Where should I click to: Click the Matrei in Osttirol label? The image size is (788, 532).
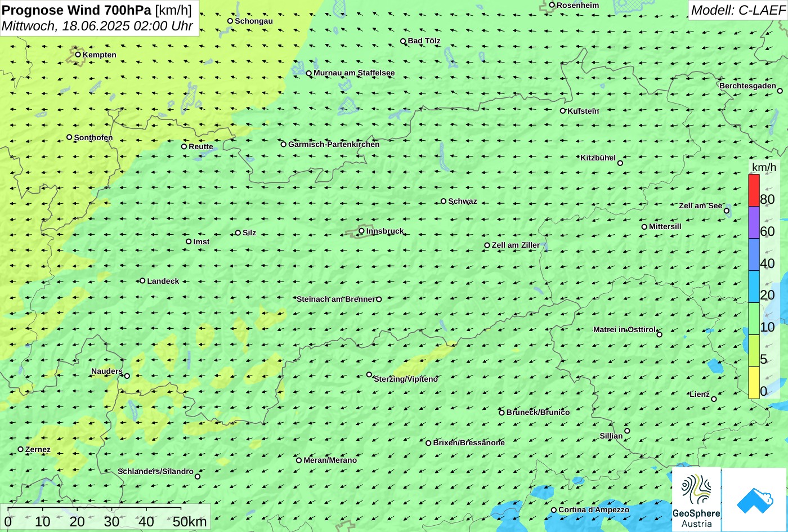(x=624, y=329)
